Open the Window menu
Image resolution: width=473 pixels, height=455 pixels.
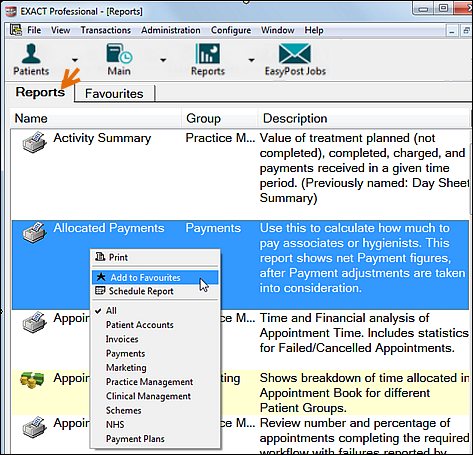pos(277,30)
